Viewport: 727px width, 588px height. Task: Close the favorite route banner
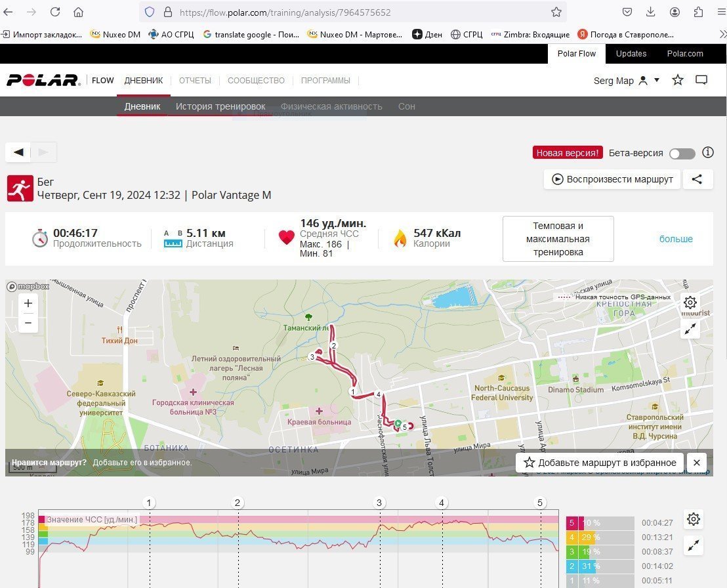pos(696,463)
